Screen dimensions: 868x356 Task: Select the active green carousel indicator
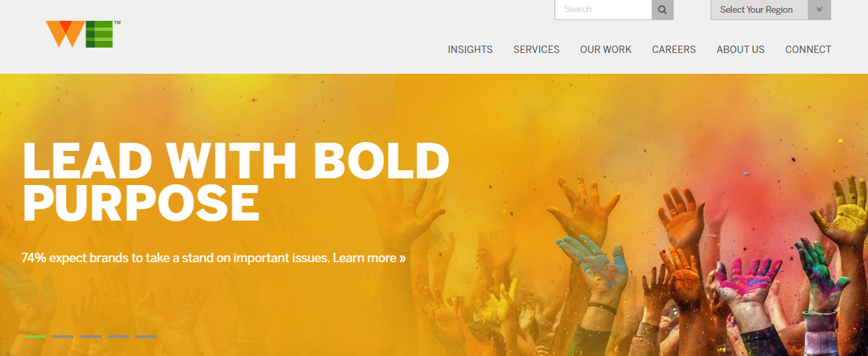[x=35, y=336]
